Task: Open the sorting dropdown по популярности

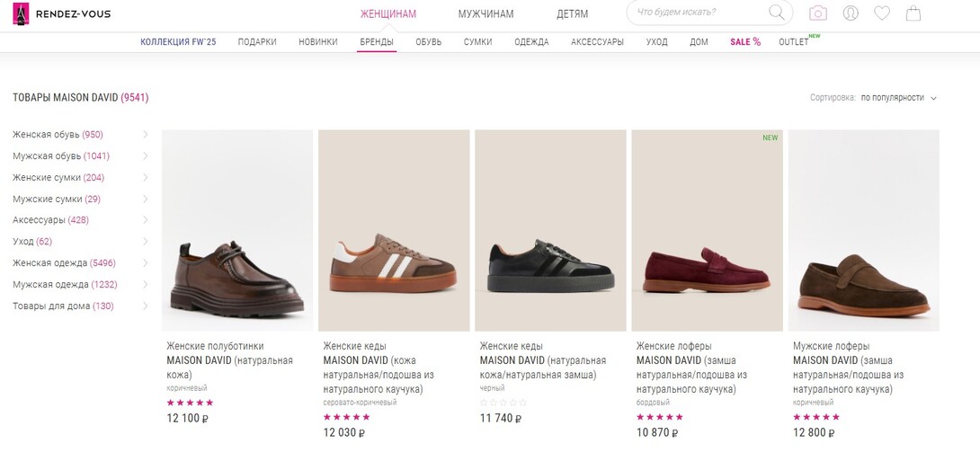Action: tap(899, 98)
